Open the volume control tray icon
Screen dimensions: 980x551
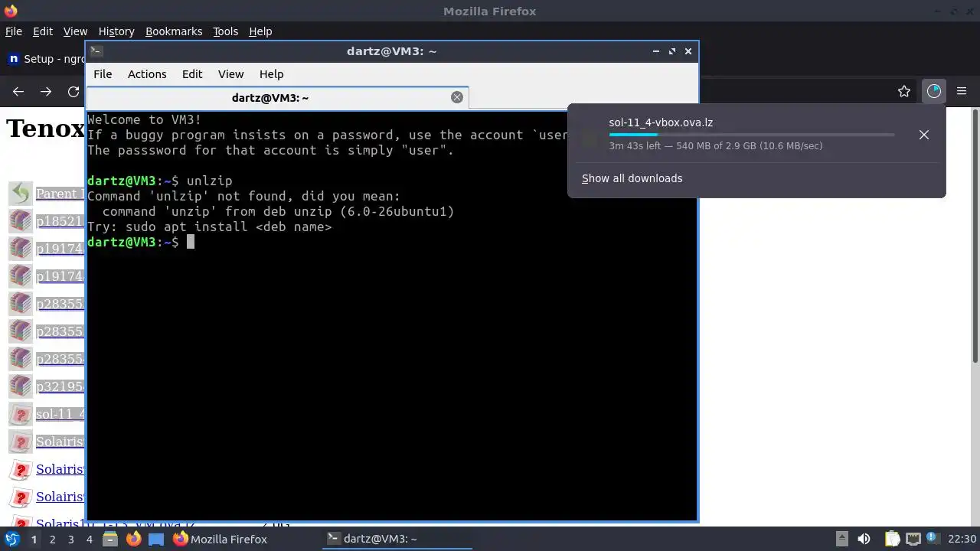864,539
